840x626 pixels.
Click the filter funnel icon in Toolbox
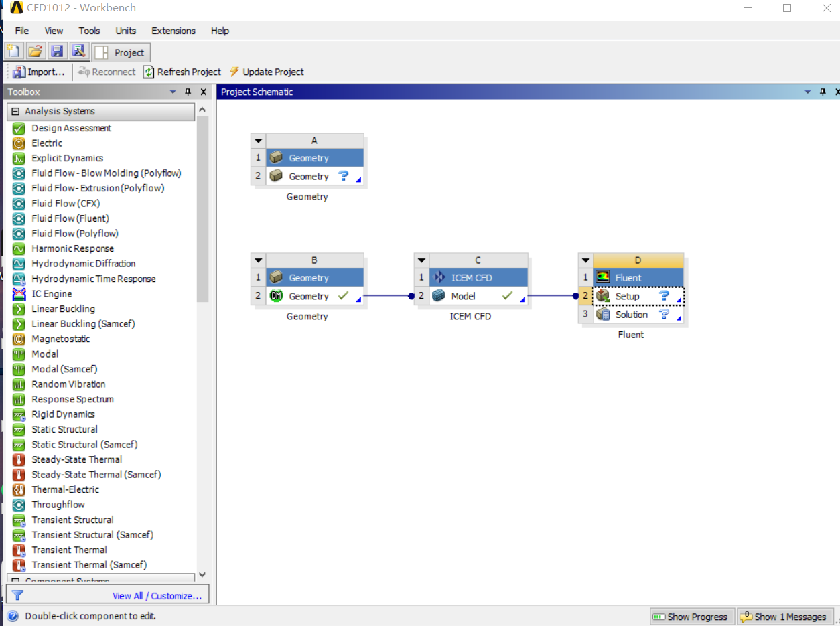pos(18,595)
